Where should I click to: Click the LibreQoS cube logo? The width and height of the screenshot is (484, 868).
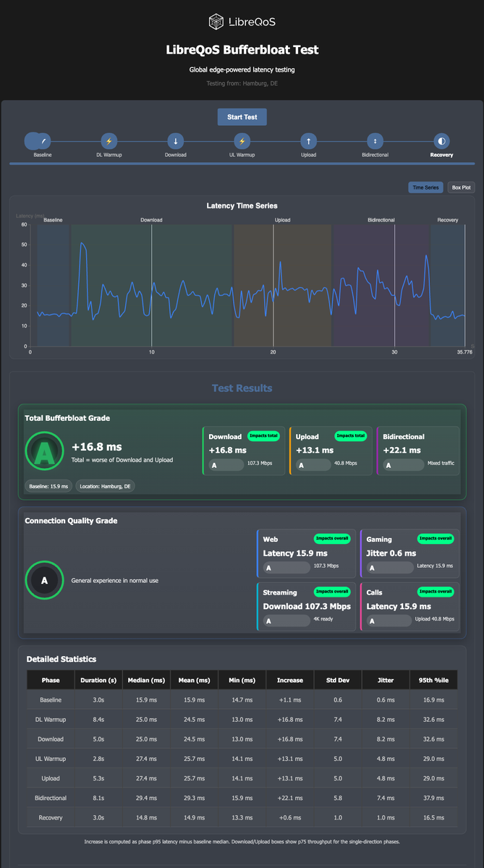click(x=216, y=22)
